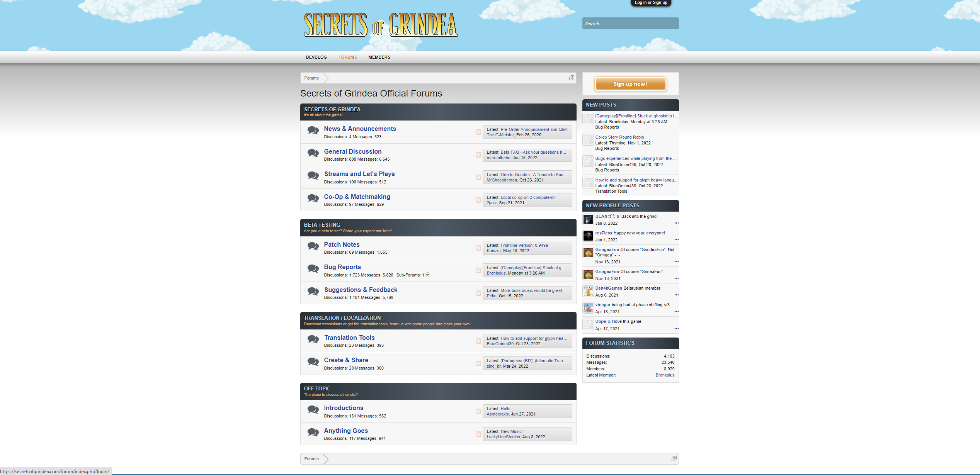
Task: Open GringeaFun profile on GrineaFun post
Action: (607, 271)
